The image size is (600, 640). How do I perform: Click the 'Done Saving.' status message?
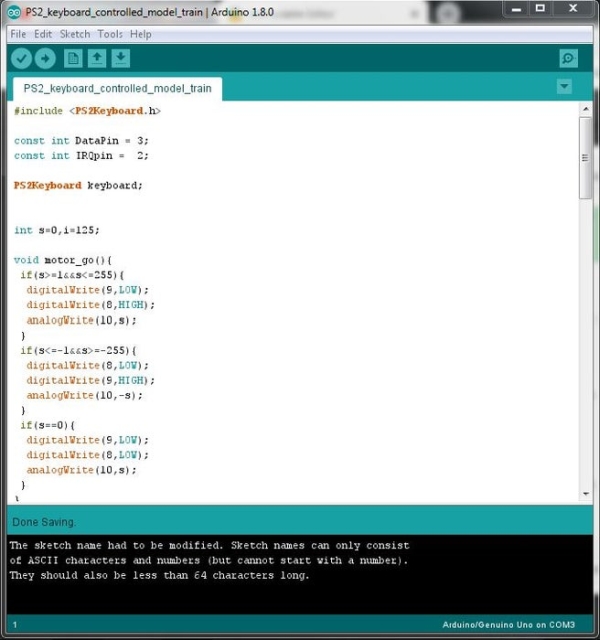[x=44, y=522]
